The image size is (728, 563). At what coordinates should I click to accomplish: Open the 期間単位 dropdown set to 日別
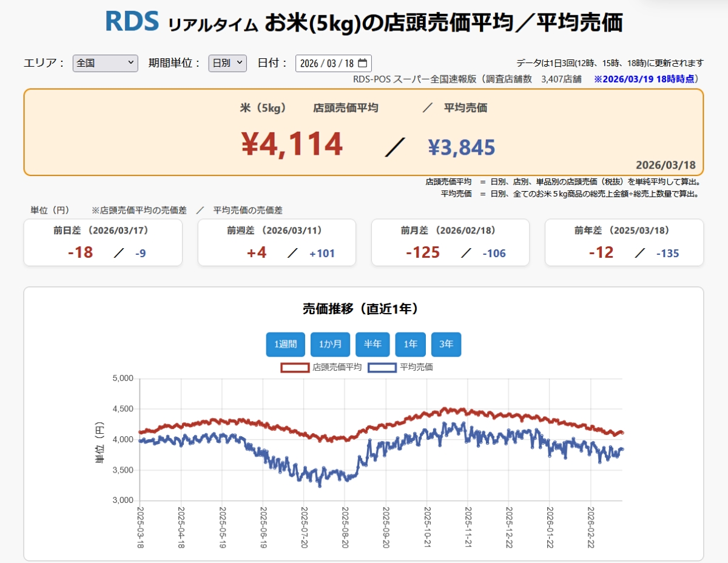(227, 63)
